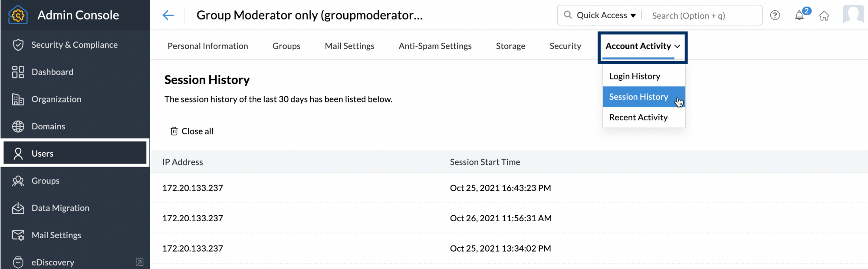Click the eDiscovery external link icon
The height and width of the screenshot is (269, 868).
139,262
